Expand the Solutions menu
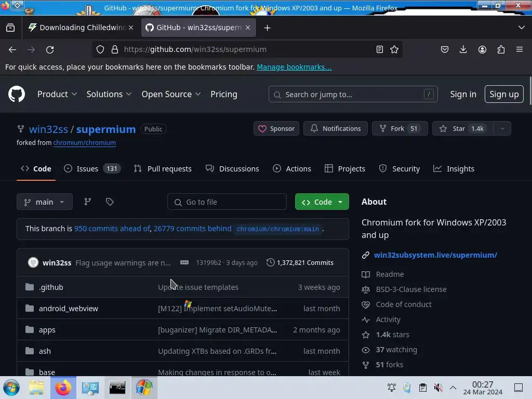The height and width of the screenshot is (399, 532). (x=109, y=95)
